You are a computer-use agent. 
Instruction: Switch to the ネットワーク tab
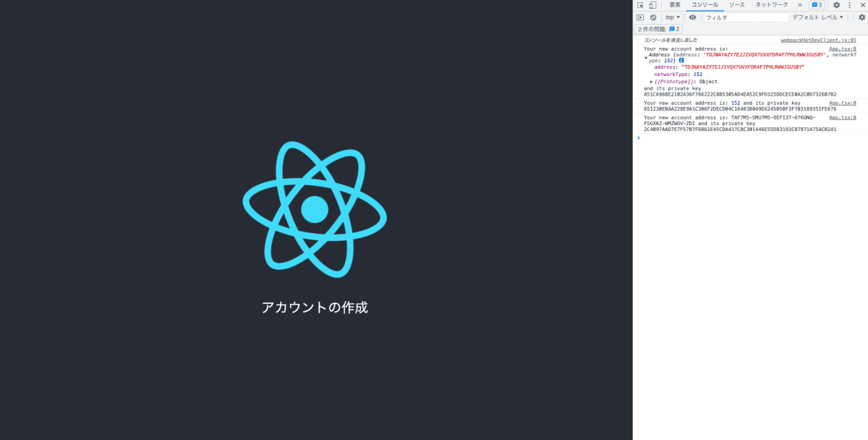pos(772,5)
